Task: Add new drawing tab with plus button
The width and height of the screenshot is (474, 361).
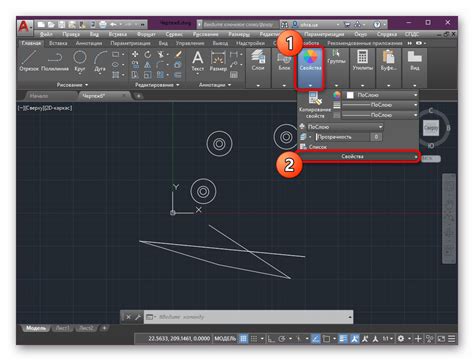Action: tap(138, 96)
